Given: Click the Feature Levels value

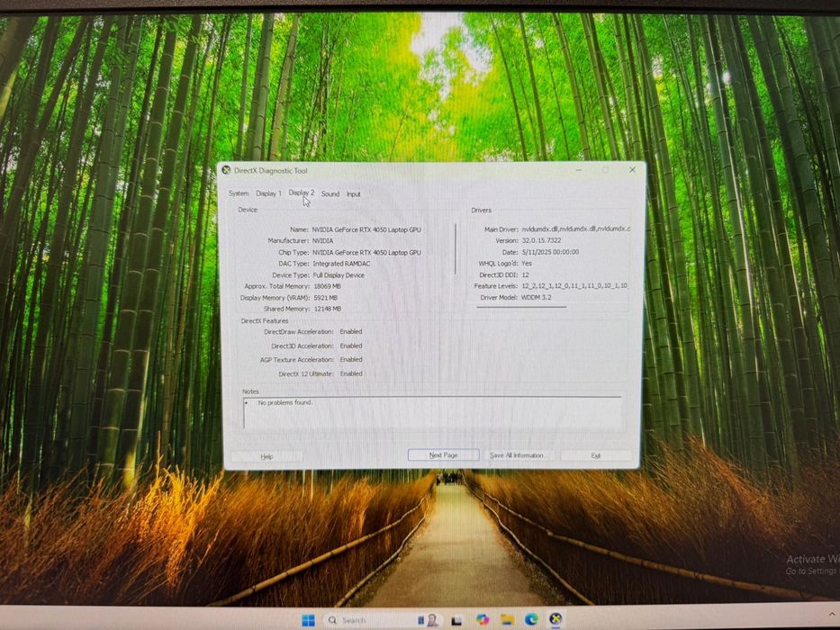Looking at the screenshot, I should (x=574, y=286).
